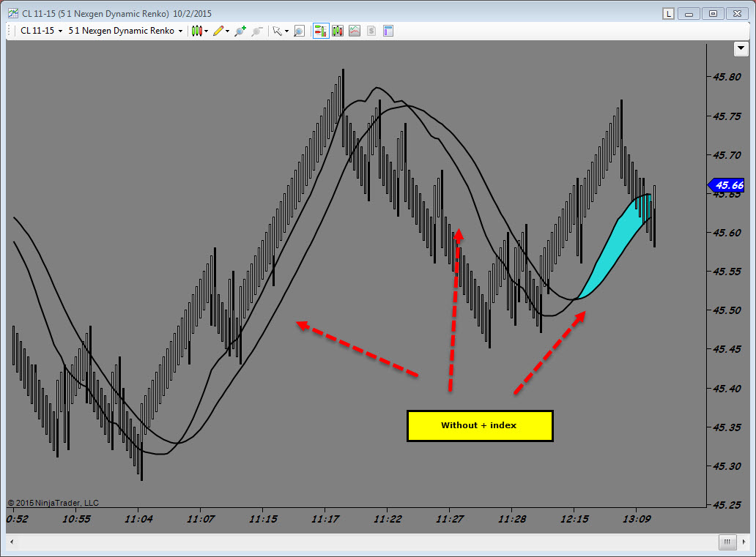Screen dimensions: 756x557
Task: Open the Data Box magnifier icon
Action: pyautogui.click(x=300, y=31)
